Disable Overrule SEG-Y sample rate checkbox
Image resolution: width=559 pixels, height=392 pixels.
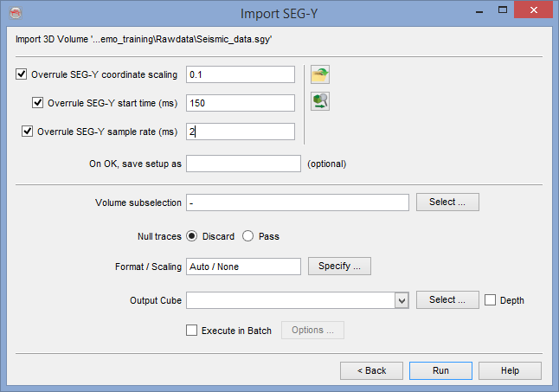point(28,132)
